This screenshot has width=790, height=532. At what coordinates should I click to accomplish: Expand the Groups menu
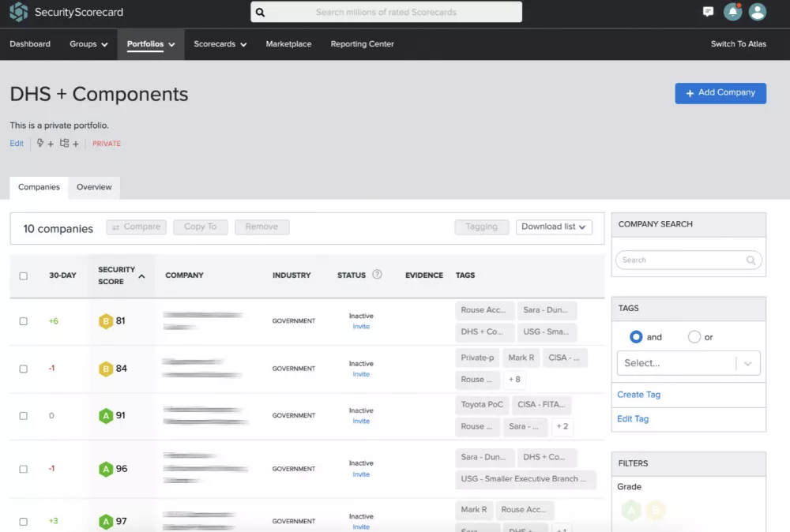pos(88,44)
